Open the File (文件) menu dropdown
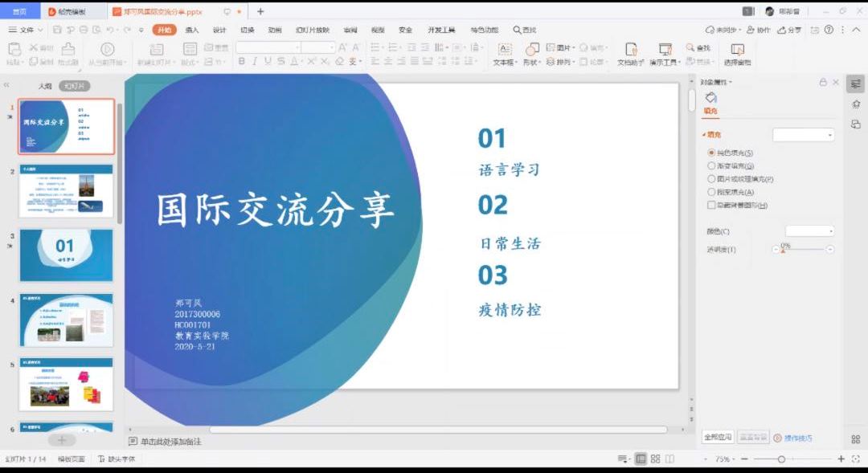This screenshot has height=473, width=868. pyautogui.click(x=27, y=30)
